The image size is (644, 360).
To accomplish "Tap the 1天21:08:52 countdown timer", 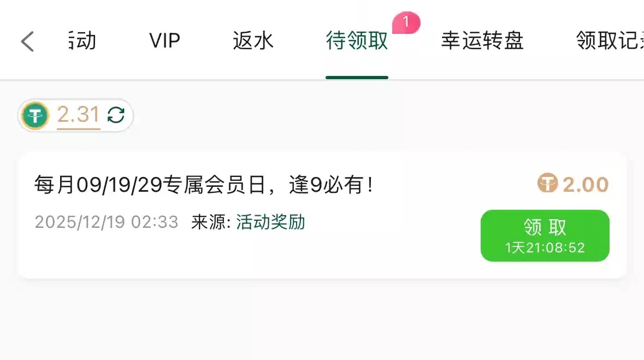I will pos(545,248).
